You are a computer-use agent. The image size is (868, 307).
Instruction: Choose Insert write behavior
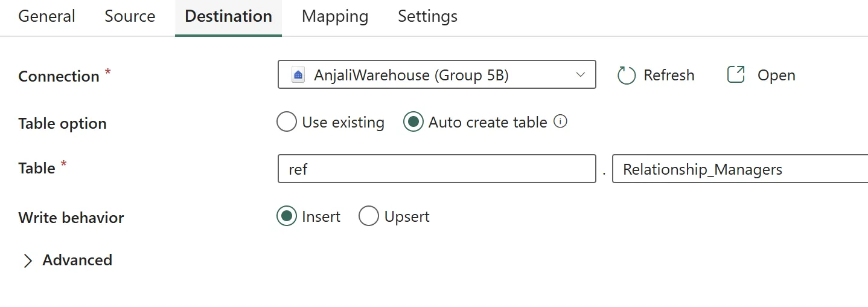287,216
